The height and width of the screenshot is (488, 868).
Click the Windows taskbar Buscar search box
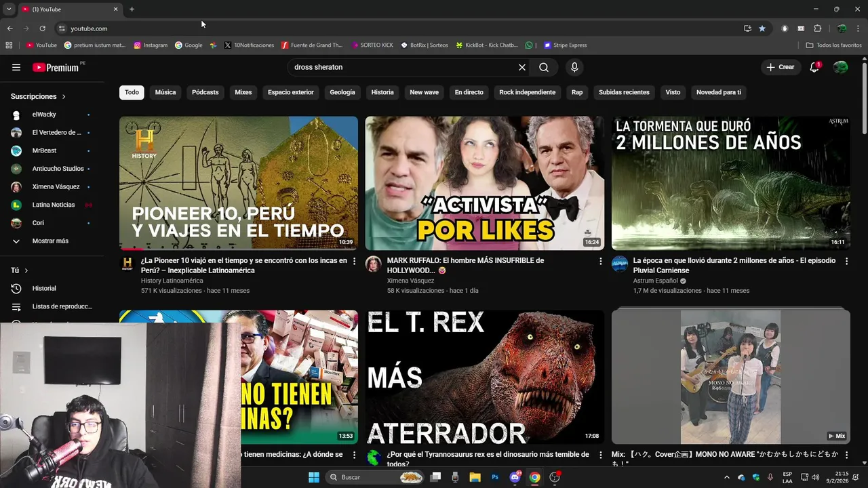pos(374,477)
